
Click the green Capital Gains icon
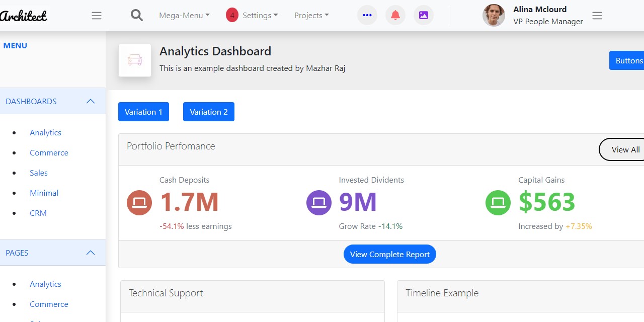[x=498, y=202]
